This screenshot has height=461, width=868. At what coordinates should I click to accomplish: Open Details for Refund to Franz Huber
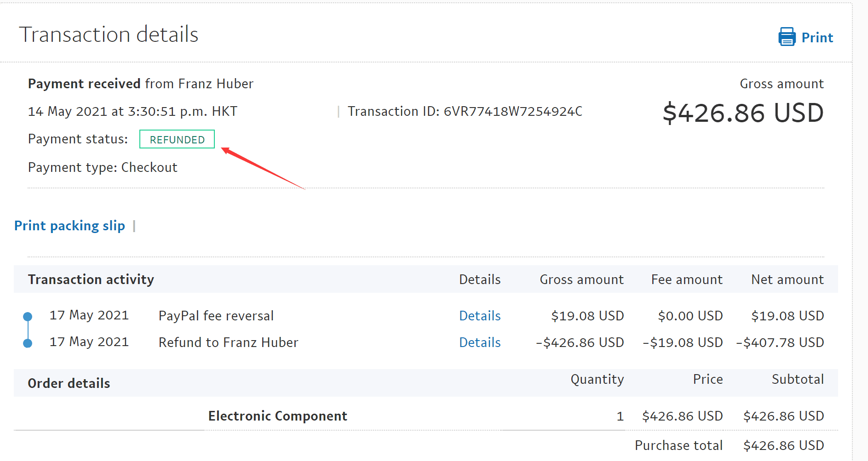pos(480,342)
